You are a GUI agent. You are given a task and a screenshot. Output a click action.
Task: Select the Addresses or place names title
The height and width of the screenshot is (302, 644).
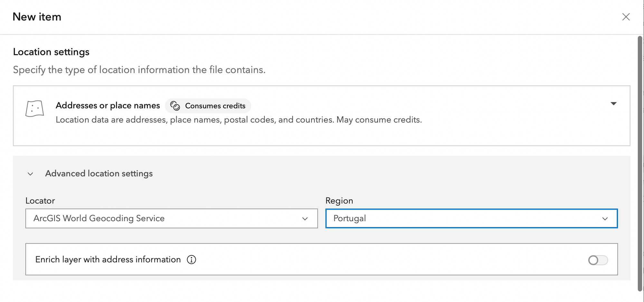click(108, 106)
